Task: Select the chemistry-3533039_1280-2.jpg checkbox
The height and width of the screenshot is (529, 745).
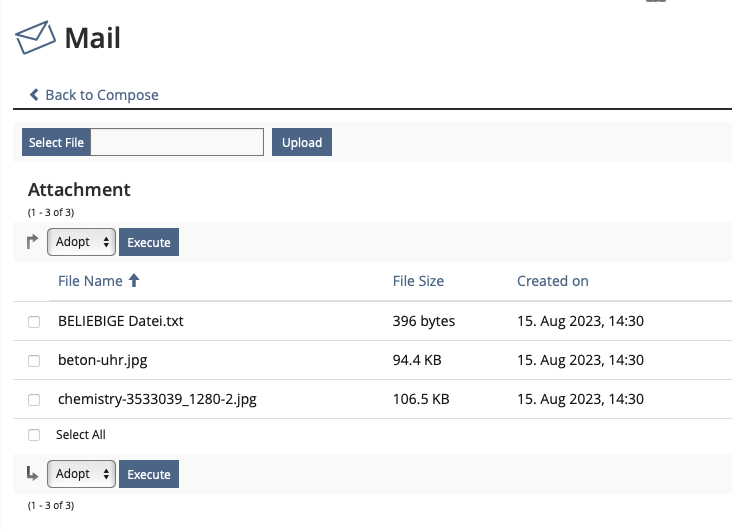Action: [x=34, y=400]
